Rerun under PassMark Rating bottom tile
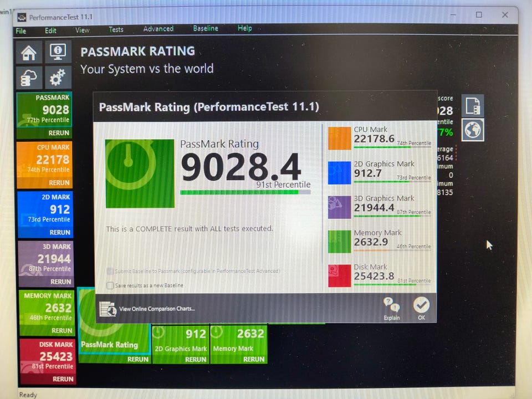Screen dimensions: 532x399 tap(138, 359)
